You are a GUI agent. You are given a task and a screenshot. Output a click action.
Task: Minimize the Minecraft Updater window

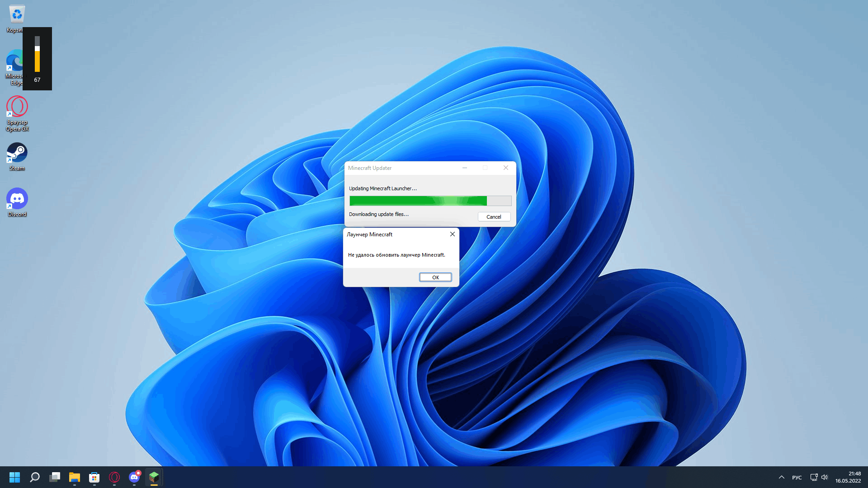464,168
